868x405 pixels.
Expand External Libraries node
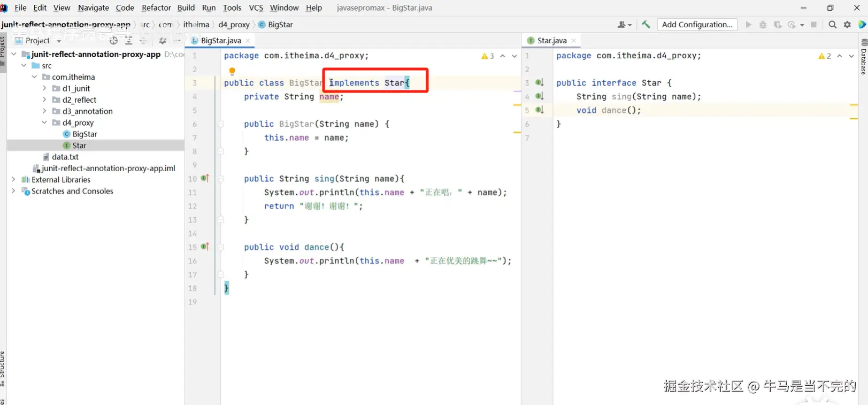click(x=13, y=180)
